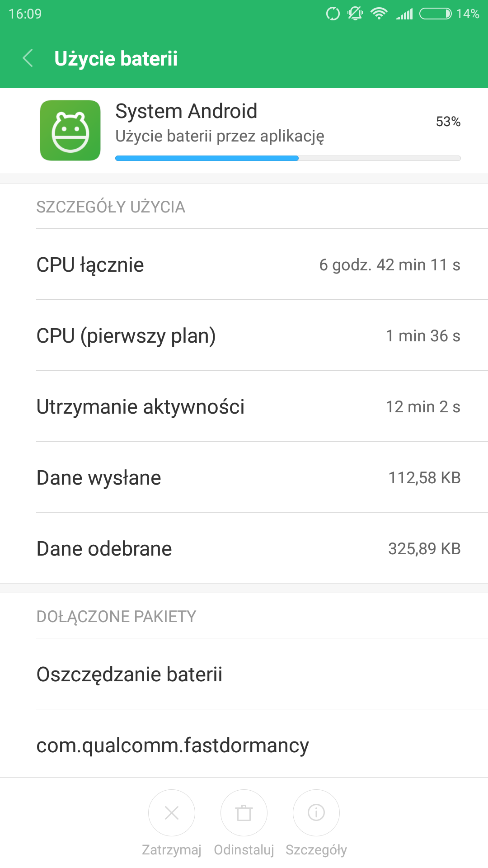Image resolution: width=488 pixels, height=868 pixels.
Task: Tap the mobile signal strength icon
Action: click(404, 14)
